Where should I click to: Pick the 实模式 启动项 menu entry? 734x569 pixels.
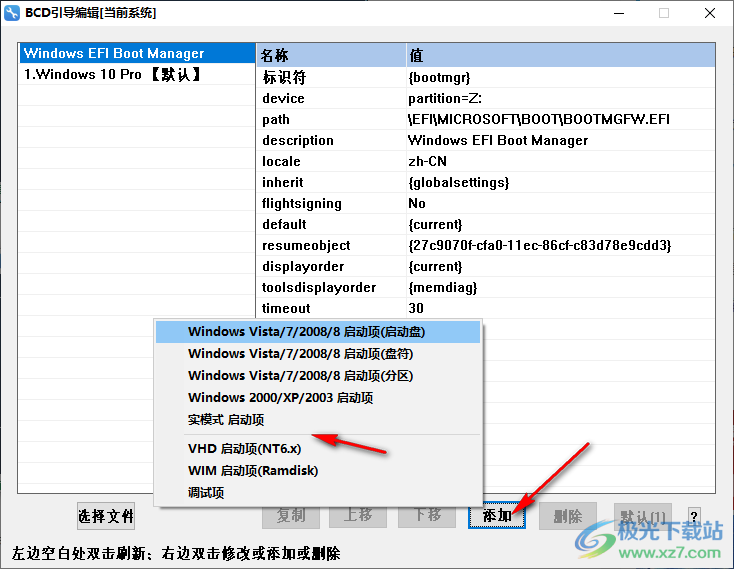(x=225, y=420)
